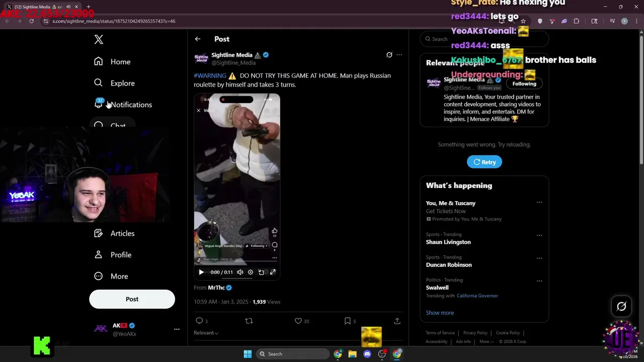Click Show more under What's happening
644x362 pixels.
(x=440, y=313)
